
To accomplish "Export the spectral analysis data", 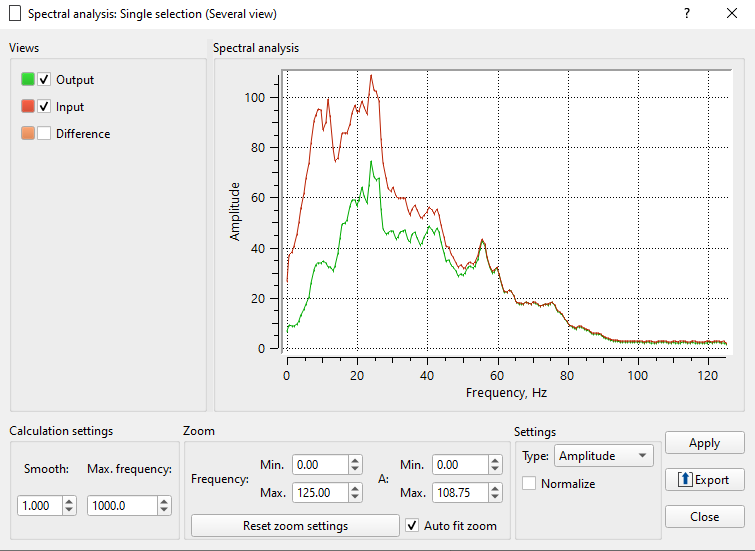I will point(704,480).
